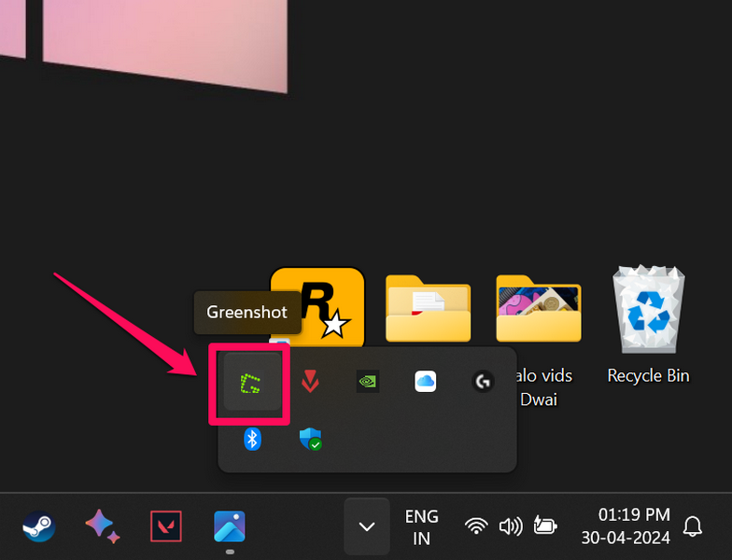Viewport: 732px width, 560px height.
Task: Click the Logitech G HUB tray icon
Action: coord(482,382)
